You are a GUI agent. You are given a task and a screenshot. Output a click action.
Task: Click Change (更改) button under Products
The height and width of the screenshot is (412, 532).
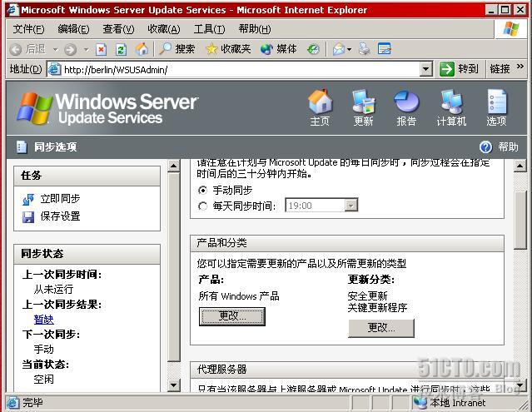pos(232,317)
